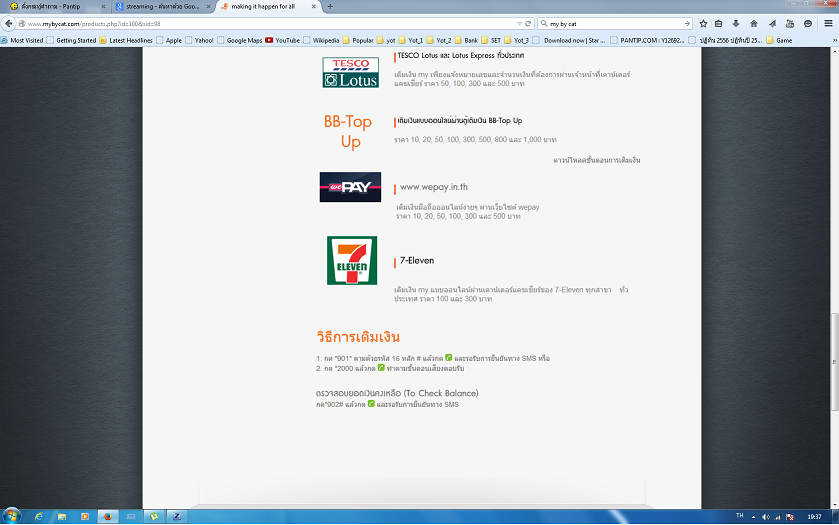This screenshot has height=525, width=839.
Task: Close the Pantip tab
Action: [x=103, y=6]
